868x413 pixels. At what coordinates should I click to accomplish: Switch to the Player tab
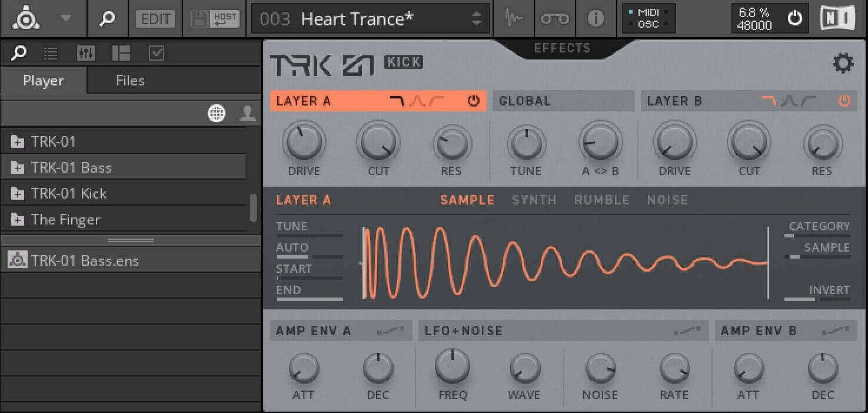[44, 81]
